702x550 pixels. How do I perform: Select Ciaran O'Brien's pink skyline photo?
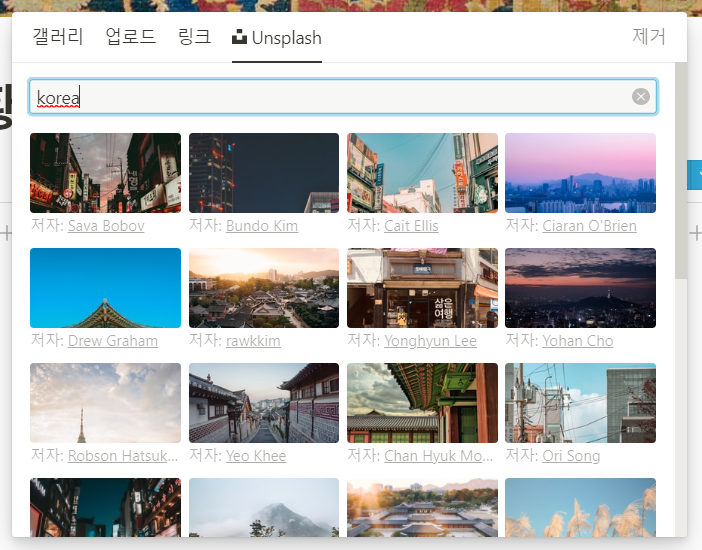point(580,173)
